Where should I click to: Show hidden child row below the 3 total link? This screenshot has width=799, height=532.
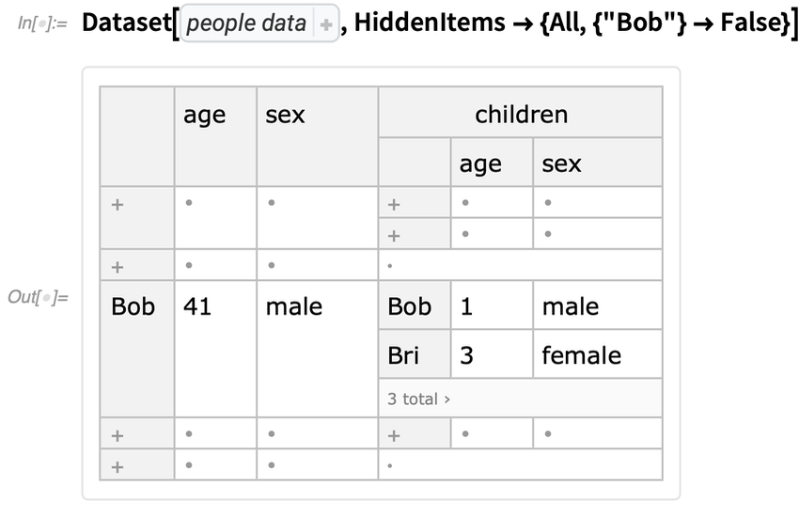[395, 435]
